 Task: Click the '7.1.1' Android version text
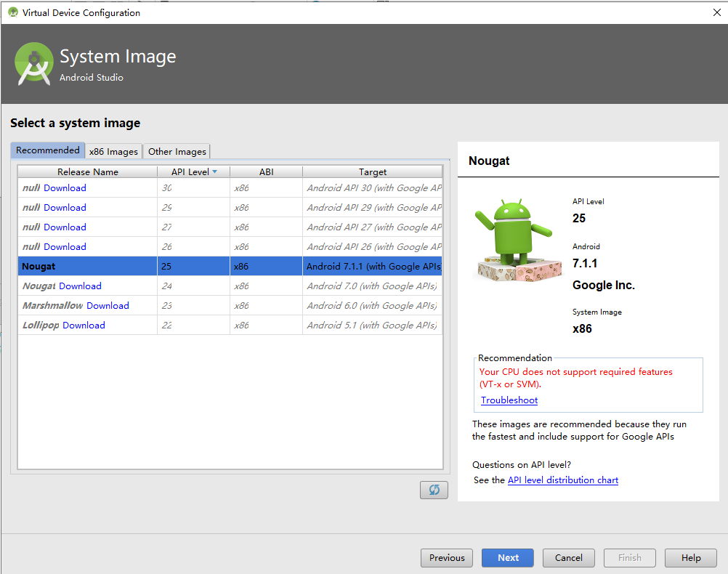585,263
